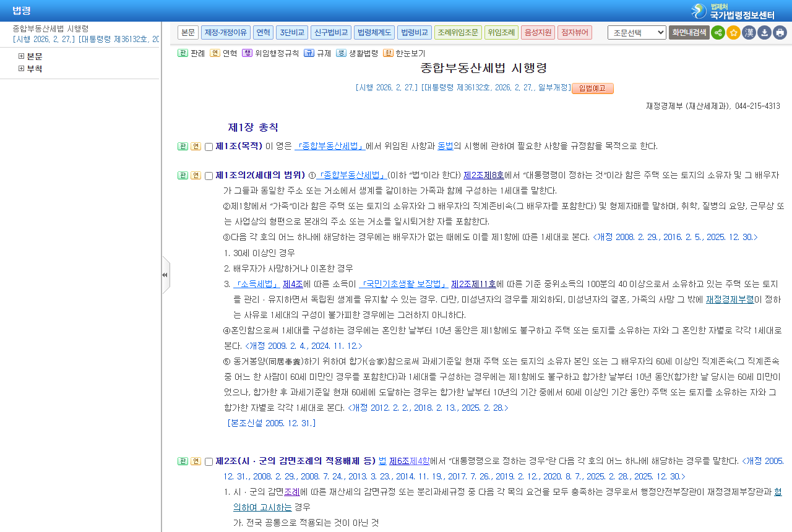Viewport: 792px width, 532px height.
Task: Click the 연 icon next to 제2조
Action: tap(196, 461)
